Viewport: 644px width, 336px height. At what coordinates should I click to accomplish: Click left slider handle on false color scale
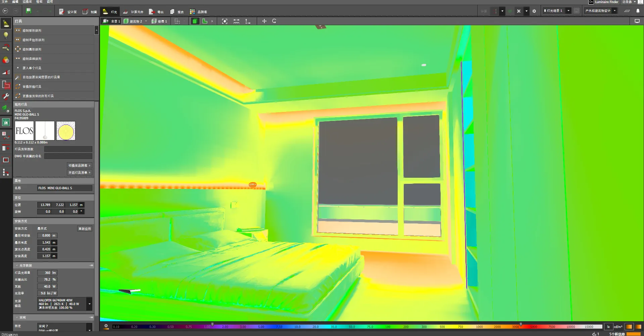click(212, 325)
